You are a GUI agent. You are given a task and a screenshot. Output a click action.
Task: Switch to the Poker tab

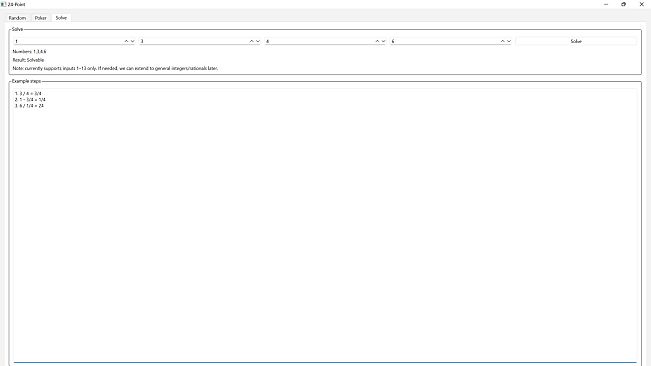pyautogui.click(x=40, y=18)
